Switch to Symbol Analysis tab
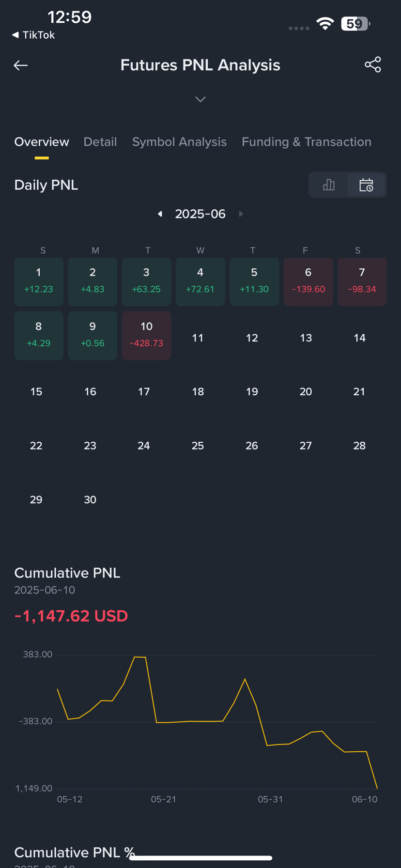This screenshot has height=868, width=401. pyautogui.click(x=179, y=142)
